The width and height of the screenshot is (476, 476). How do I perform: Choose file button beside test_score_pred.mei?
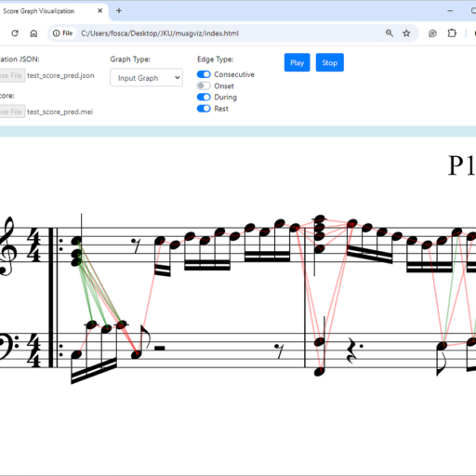pos(12,112)
